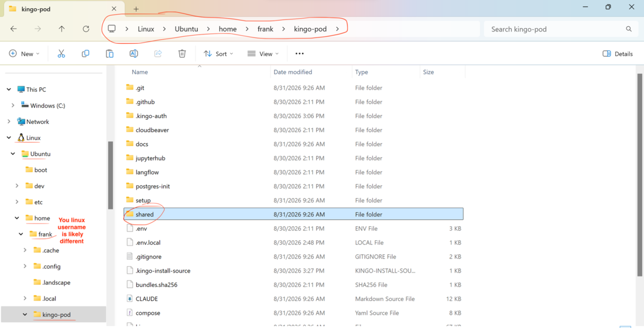Open the See more three-dots menu

[299, 54]
